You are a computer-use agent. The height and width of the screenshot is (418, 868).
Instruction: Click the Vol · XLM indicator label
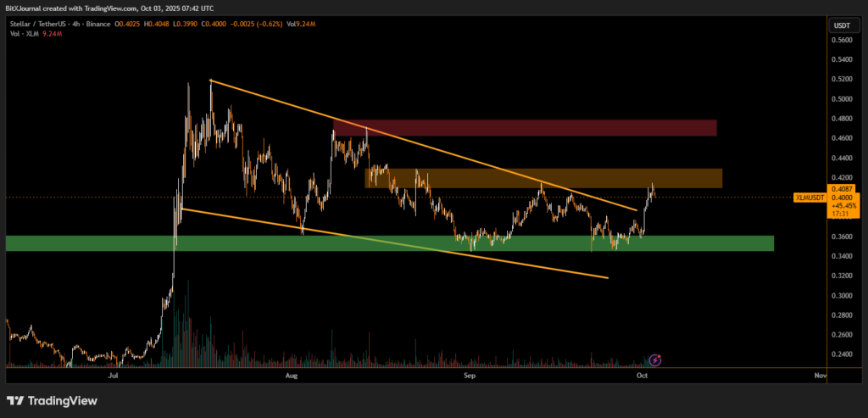(x=20, y=36)
